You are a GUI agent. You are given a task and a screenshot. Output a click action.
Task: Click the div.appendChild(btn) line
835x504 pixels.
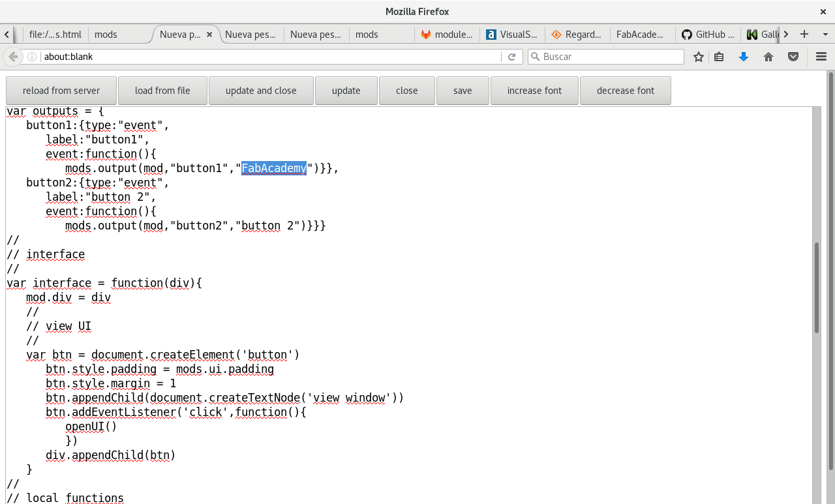coord(111,455)
